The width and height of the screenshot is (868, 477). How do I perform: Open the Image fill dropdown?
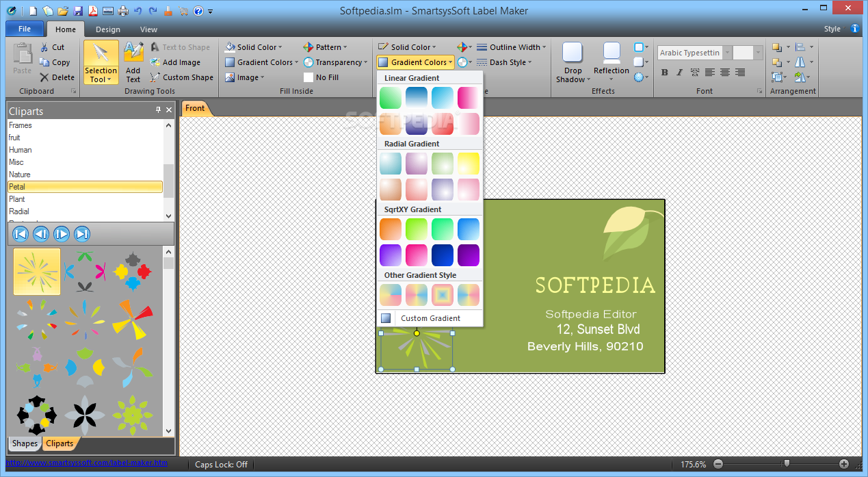click(x=245, y=77)
